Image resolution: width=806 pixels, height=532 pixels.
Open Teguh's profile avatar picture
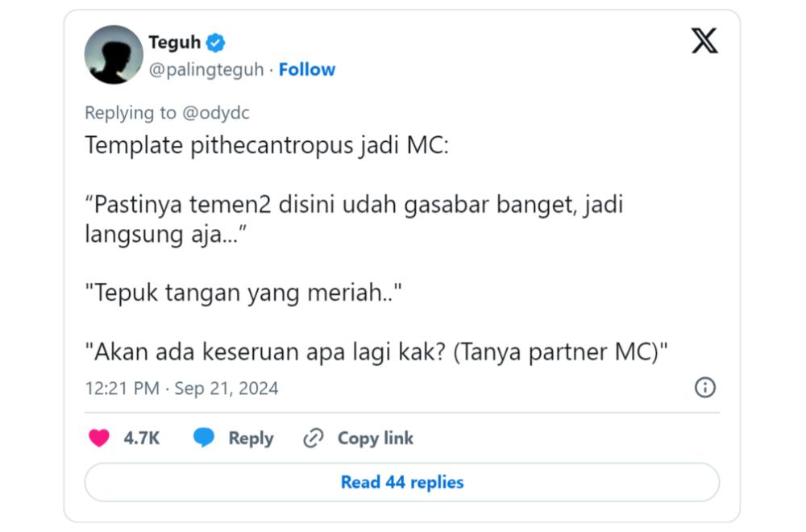click(114, 55)
